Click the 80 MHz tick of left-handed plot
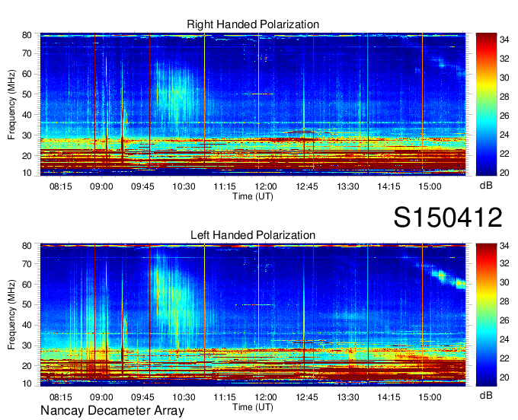 pos(27,246)
